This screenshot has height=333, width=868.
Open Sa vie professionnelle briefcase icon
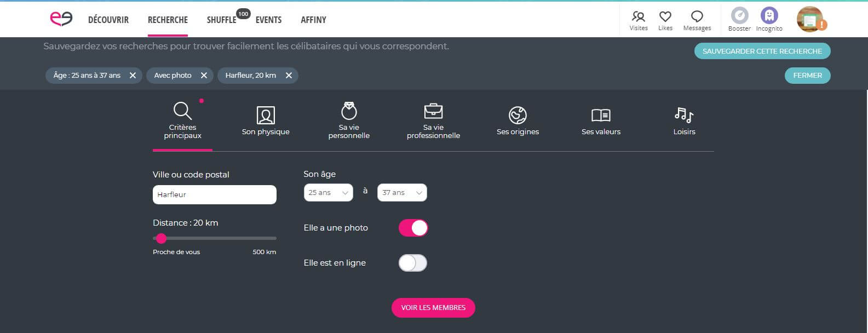click(x=433, y=111)
